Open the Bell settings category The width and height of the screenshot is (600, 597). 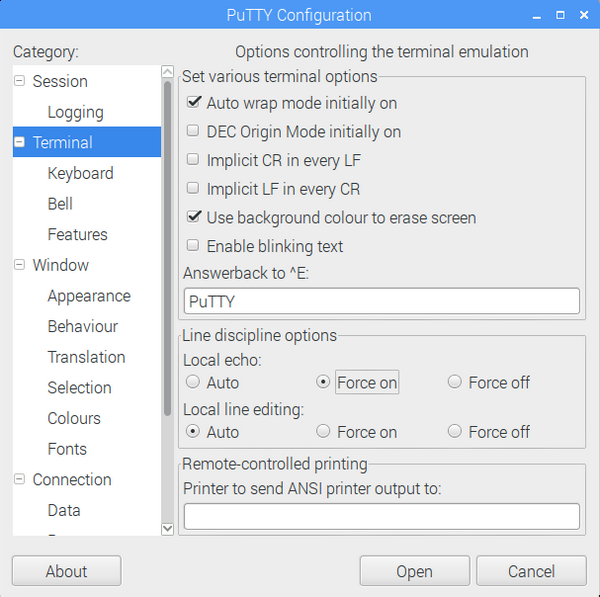[x=60, y=204]
